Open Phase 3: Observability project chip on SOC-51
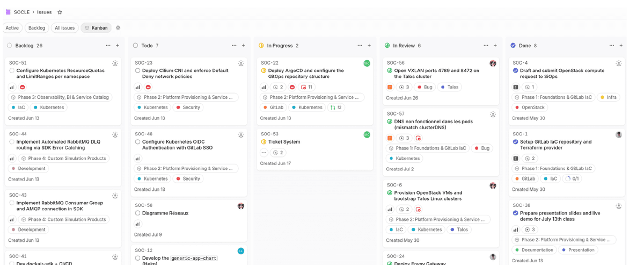Screen dimensions: 644x265 click(60, 97)
